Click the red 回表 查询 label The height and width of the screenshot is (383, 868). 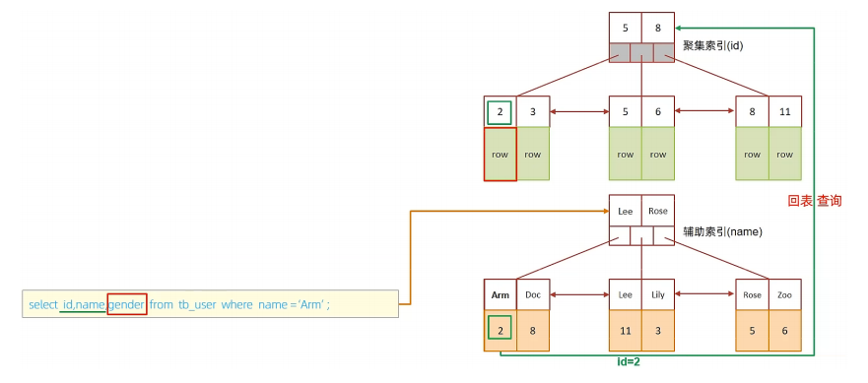pyautogui.click(x=814, y=201)
